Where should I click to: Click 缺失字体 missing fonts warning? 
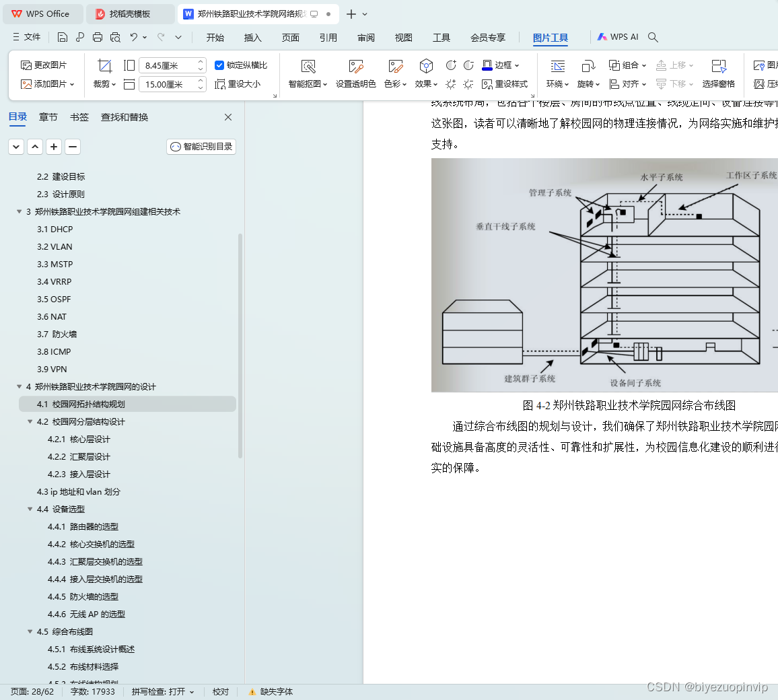pos(271,691)
